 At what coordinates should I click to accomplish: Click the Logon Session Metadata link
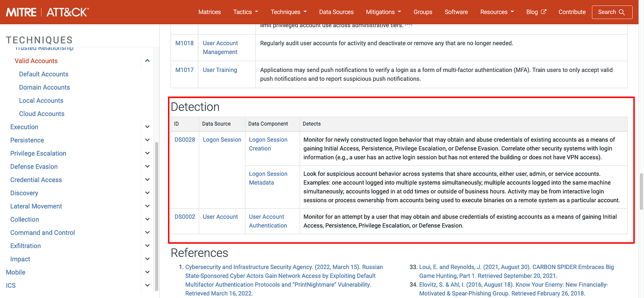(x=268, y=178)
